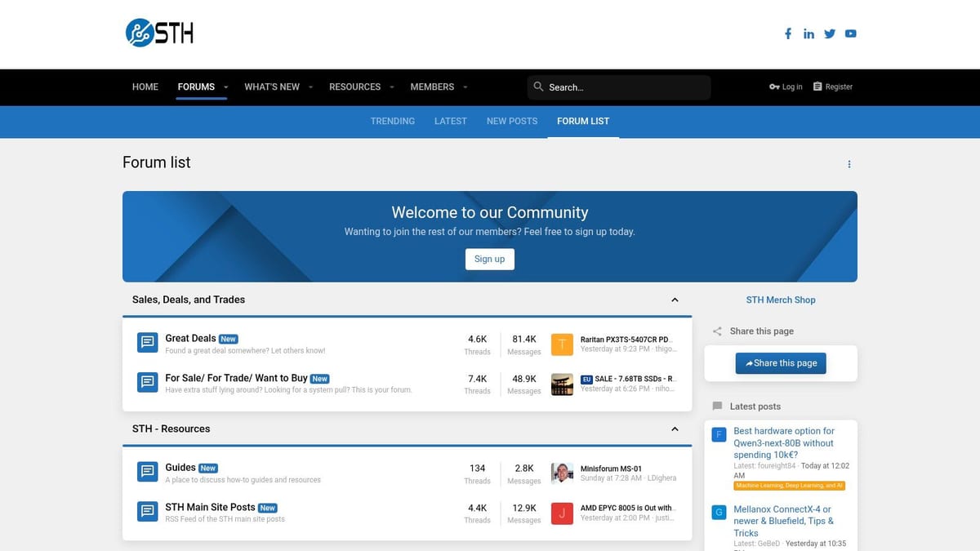
Task: Click the Guides forum chat icon
Action: point(148,472)
